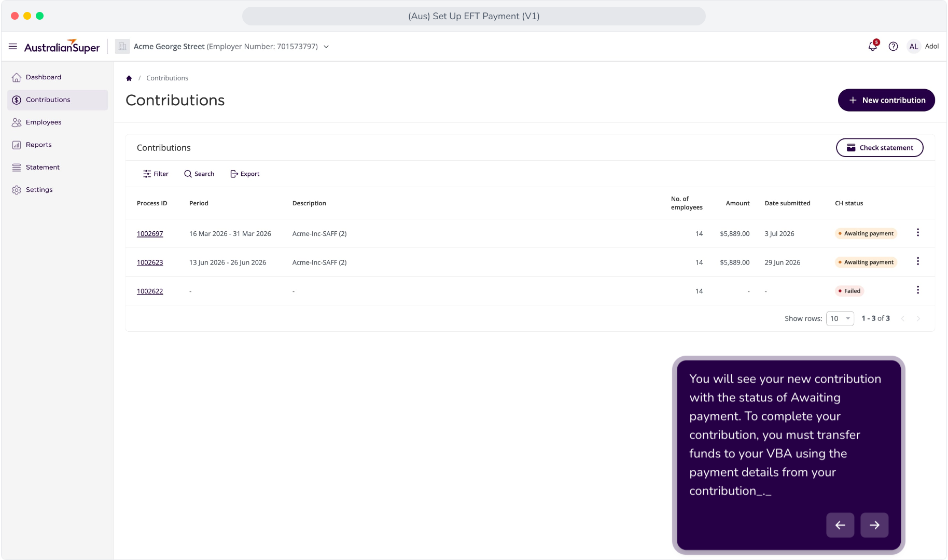The image size is (948, 560).
Task: Open the actions menu for row 1002623
Action: tap(918, 261)
